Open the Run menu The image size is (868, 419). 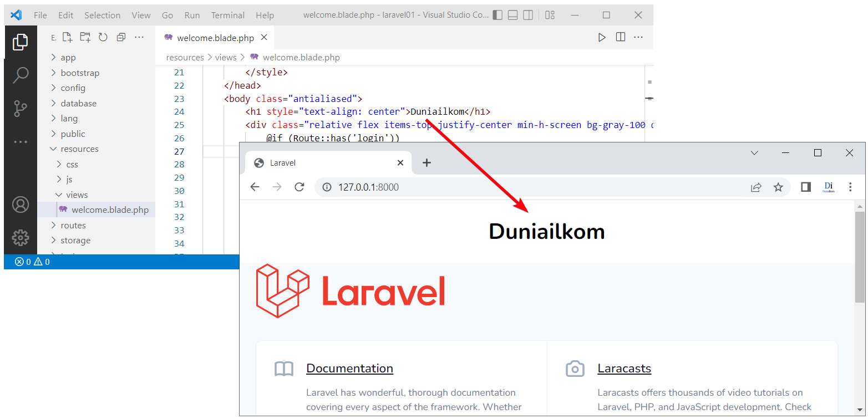click(192, 15)
